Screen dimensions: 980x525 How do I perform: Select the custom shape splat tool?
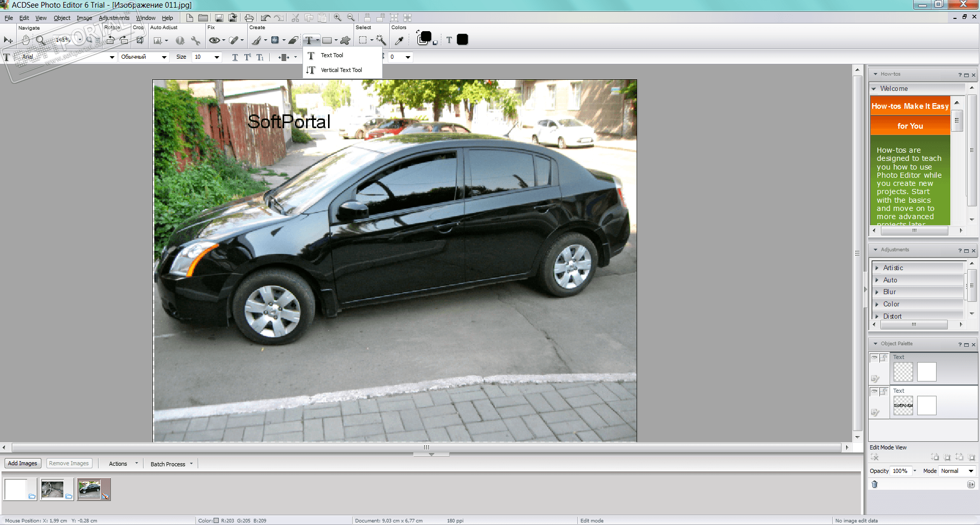coord(345,40)
